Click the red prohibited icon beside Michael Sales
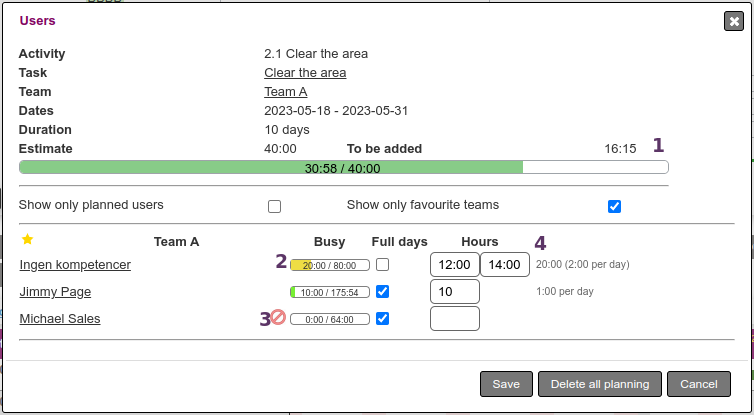 point(279,317)
